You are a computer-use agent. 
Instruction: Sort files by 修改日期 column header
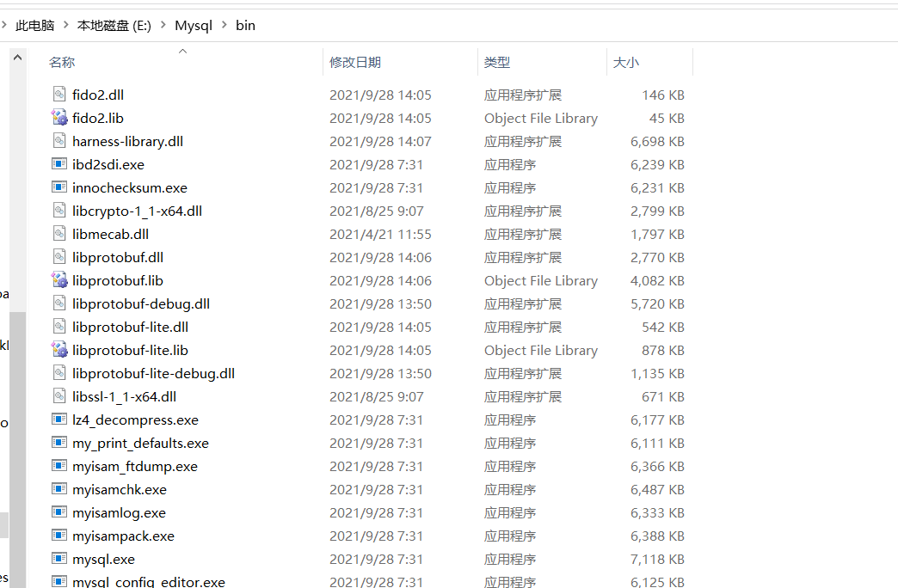355,63
